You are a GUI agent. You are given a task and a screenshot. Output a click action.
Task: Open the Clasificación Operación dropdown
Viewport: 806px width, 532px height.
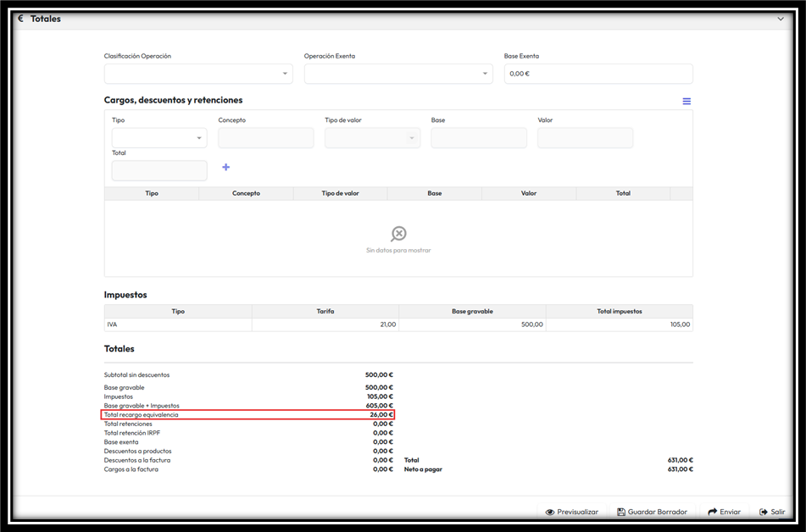tap(198, 74)
